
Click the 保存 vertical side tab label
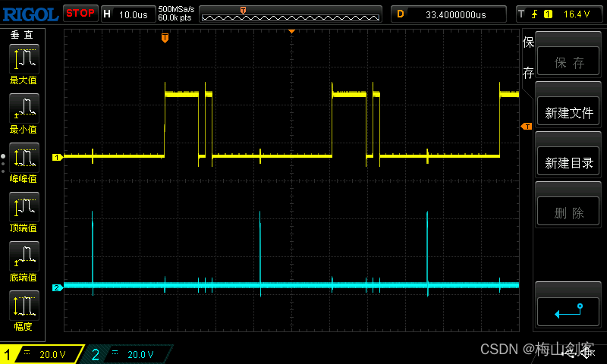pyautogui.click(x=528, y=58)
